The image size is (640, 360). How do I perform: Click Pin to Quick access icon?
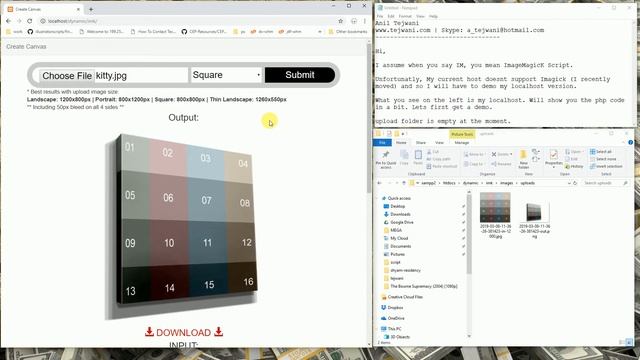coord(386,159)
